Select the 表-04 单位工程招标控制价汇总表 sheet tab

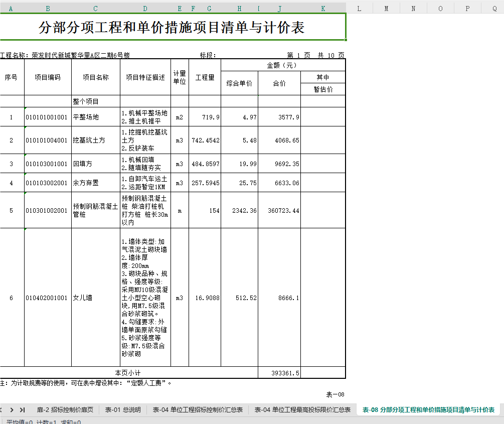point(198,410)
